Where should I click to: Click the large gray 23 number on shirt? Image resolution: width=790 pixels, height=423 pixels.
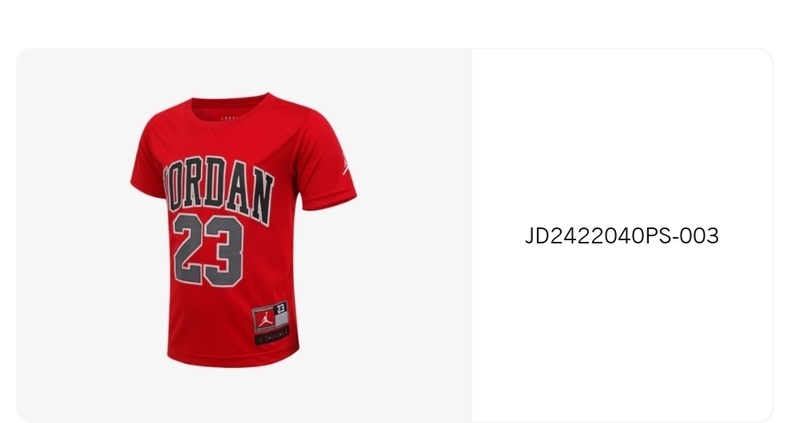[x=209, y=250]
